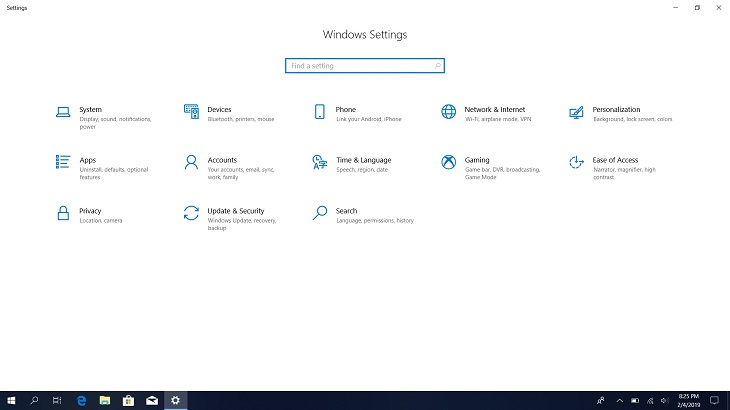Open the Personalization paintbrush icon
The image size is (730, 410).
pyautogui.click(x=576, y=112)
